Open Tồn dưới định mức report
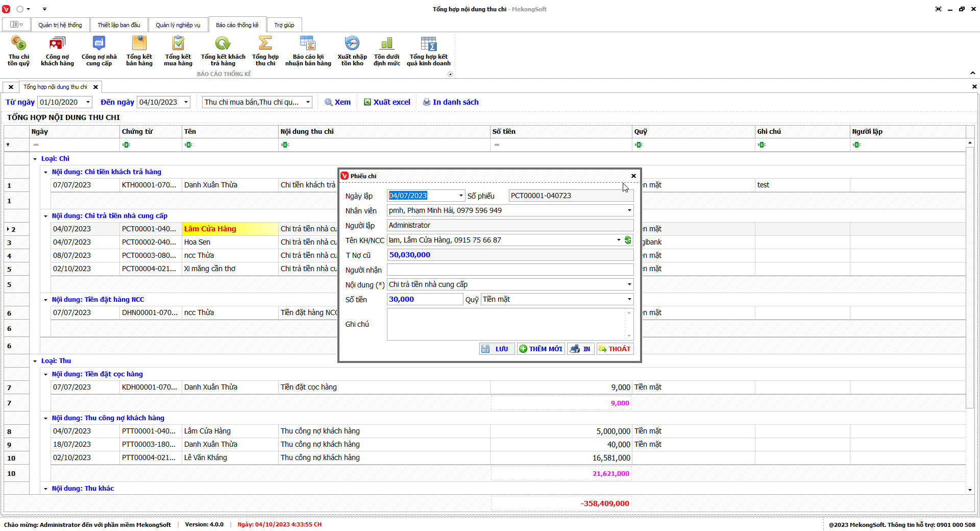 tap(387, 51)
